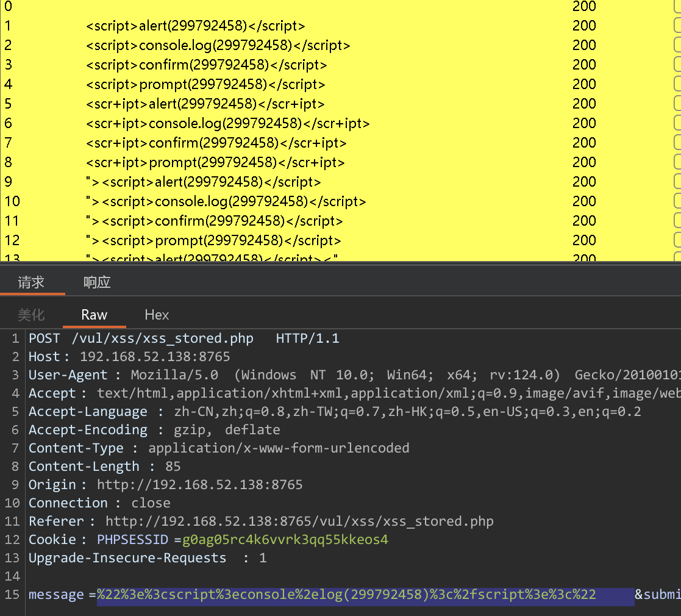Select row 2 payload <script>console.log(299792458)</script>
681x616 pixels.
[x=218, y=45]
